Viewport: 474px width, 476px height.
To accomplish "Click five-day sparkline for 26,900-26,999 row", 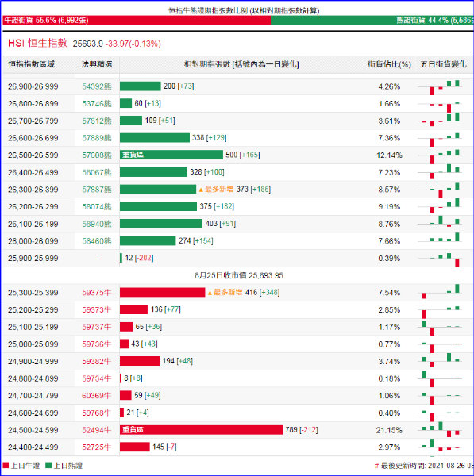I will (440, 87).
